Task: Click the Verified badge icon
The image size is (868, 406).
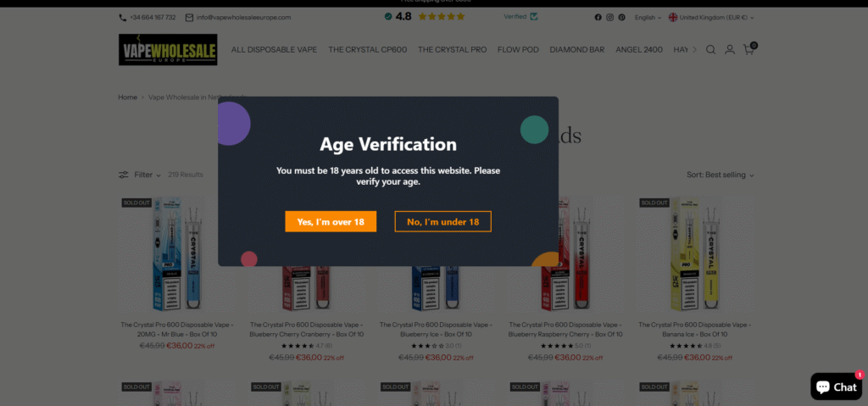Action: point(534,17)
